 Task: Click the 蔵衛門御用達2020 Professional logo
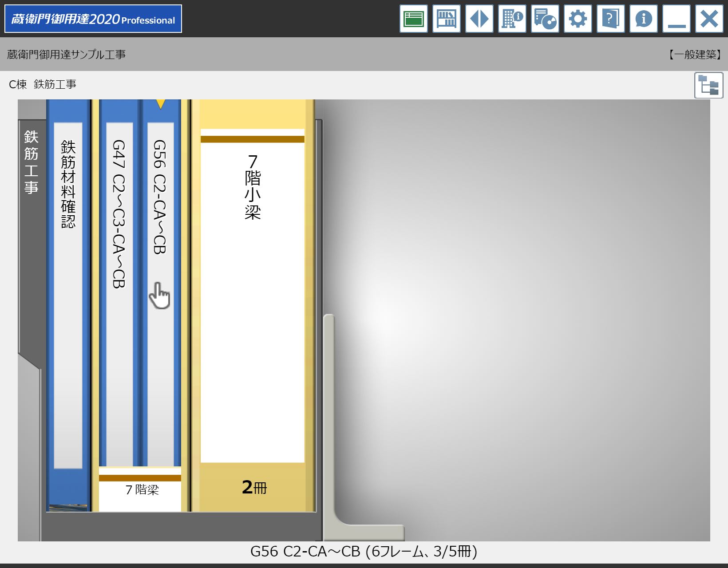point(93,19)
